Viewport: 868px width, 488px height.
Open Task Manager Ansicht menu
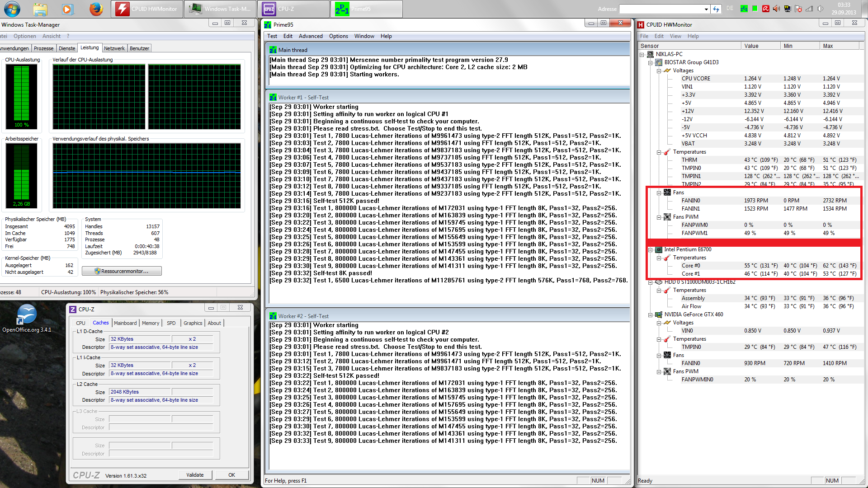(x=52, y=36)
